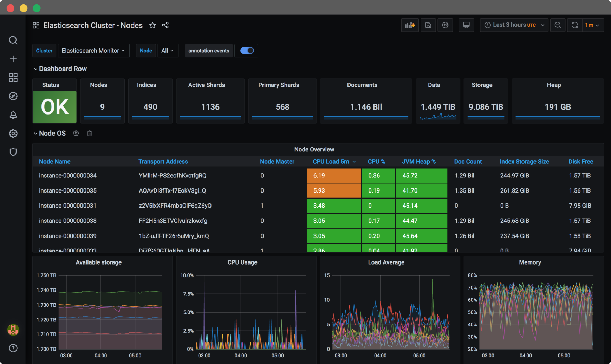Click transport address AQAvDI3fTx-f7EokV3gi_Q
Image resolution: width=611 pixels, height=364 pixels.
173,191
